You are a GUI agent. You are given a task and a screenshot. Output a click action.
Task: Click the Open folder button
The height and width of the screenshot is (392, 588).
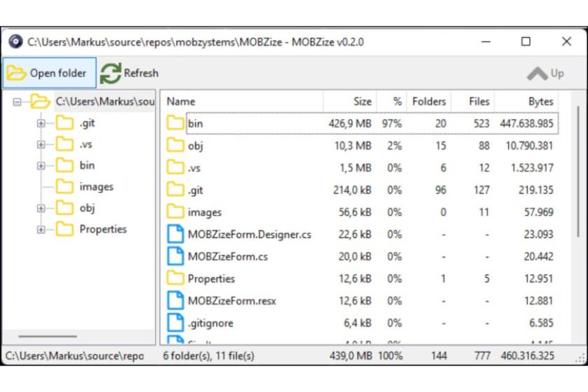(49, 73)
